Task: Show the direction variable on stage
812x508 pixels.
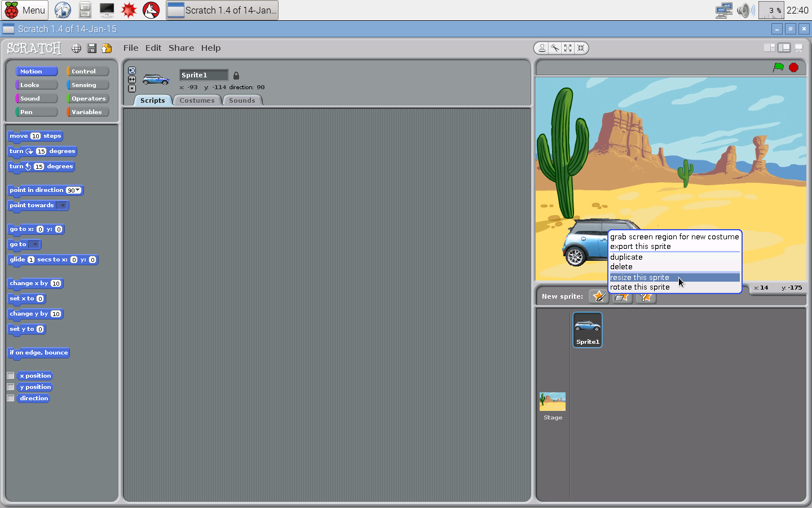Action: [x=10, y=398]
